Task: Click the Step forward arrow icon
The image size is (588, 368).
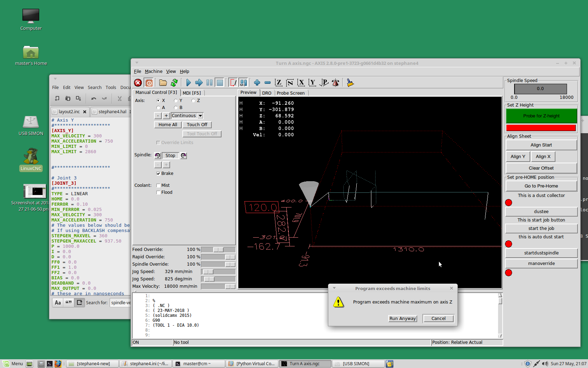Action: coord(199,83)
